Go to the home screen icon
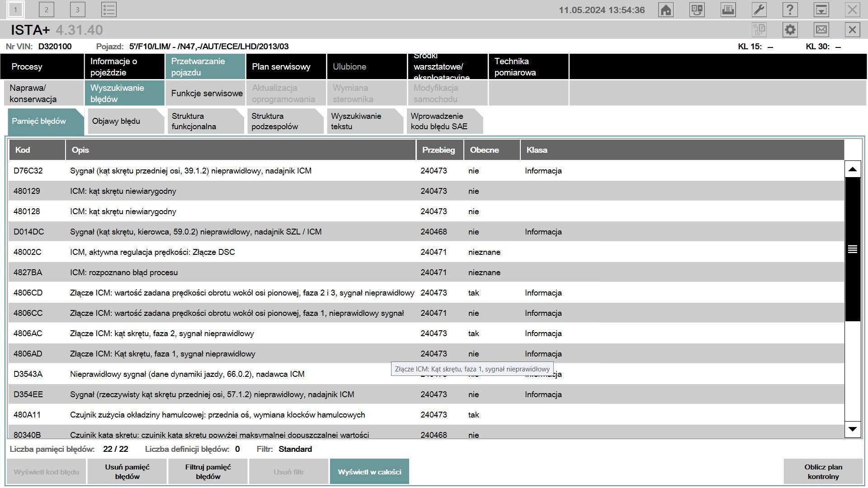This screenshot has width=868, height=488. click(x=666, y=9)
